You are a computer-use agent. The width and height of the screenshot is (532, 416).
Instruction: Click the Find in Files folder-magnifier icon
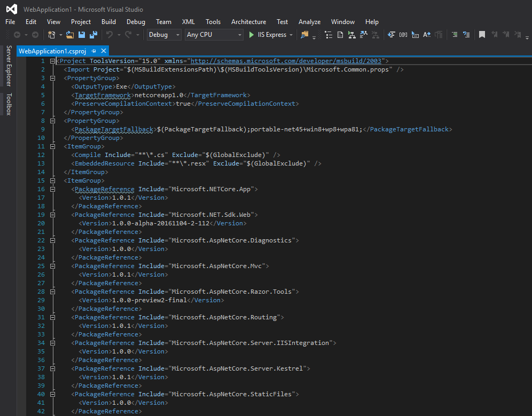coord(304,35)
